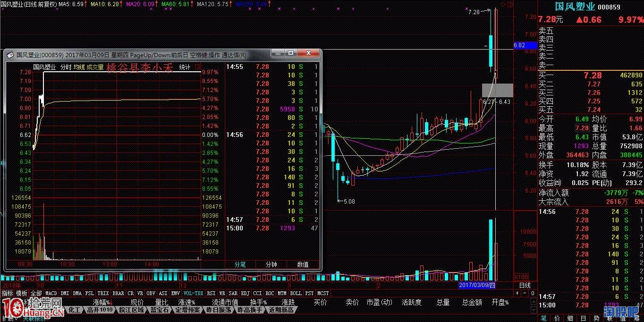Click the 高开1010 sector tab
This screenshot has width=644, height=322.
tap(100, 310)
